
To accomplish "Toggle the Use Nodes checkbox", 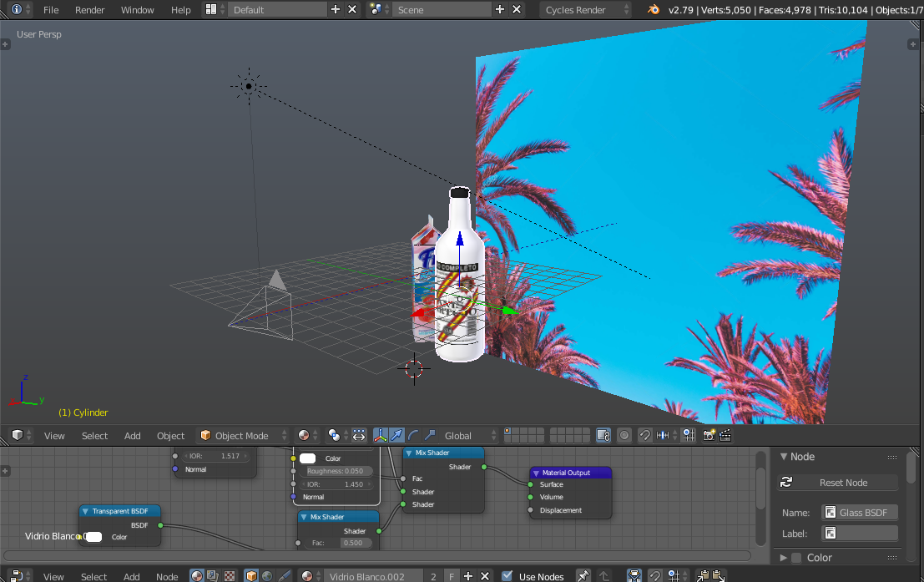I will [507, 576].
